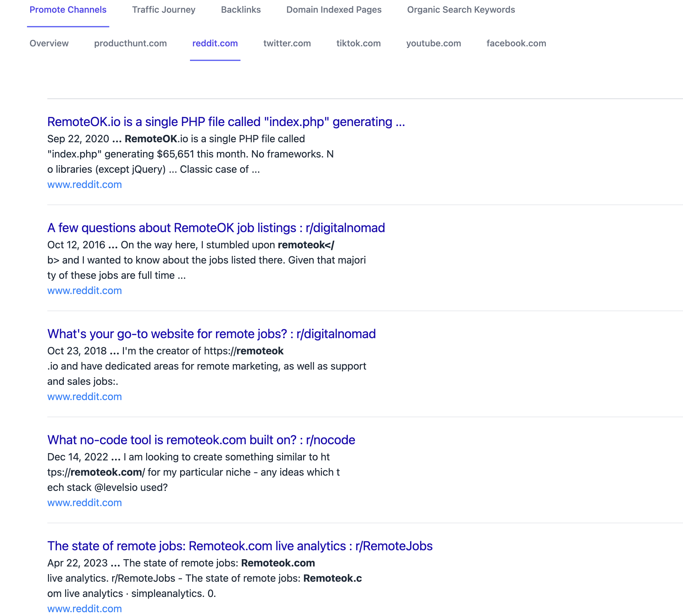Open the Organic Search Keywords tab
This screenshot has height=616, width=683.
[461, 10]
